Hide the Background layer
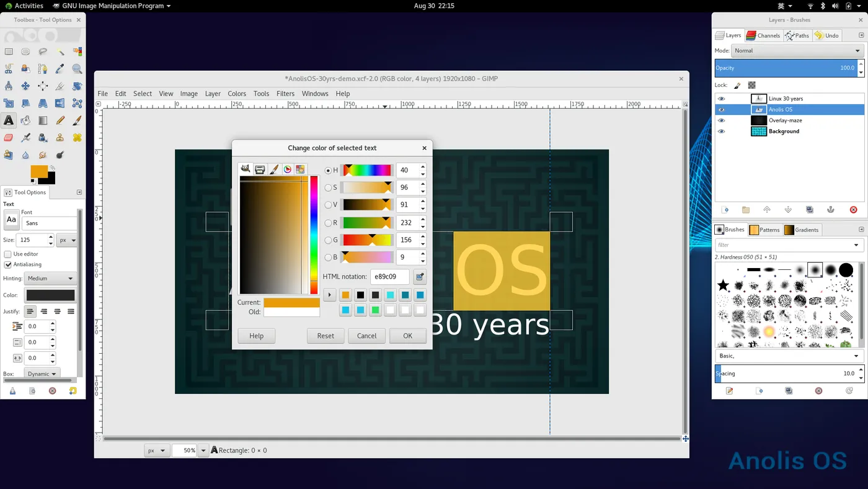The height and width of the screenshot is (489, 868). pos(721,132)
